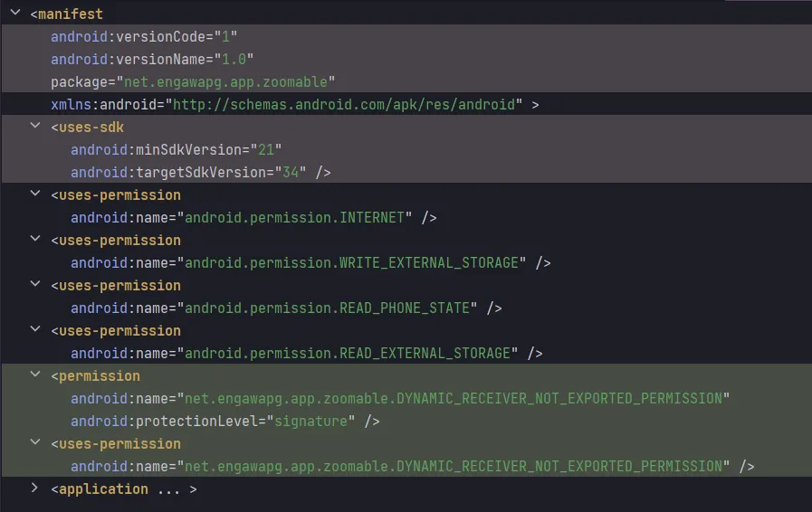Collapse the chevron of the WRITE_EXTERNAL_STORAGE uses-permission node
This screenshot has width=812, height=512.
click(x=35, y=241)
